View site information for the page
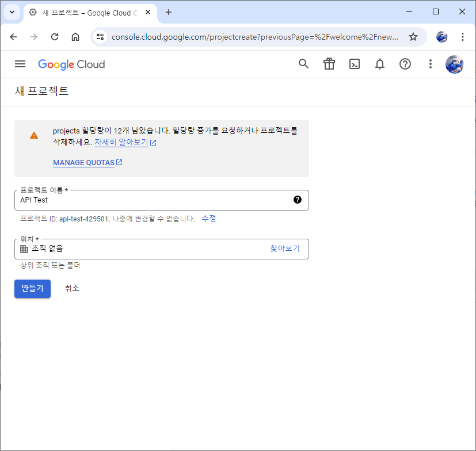The height and width of the screenshot is (451, 476). tap(100, 37)
